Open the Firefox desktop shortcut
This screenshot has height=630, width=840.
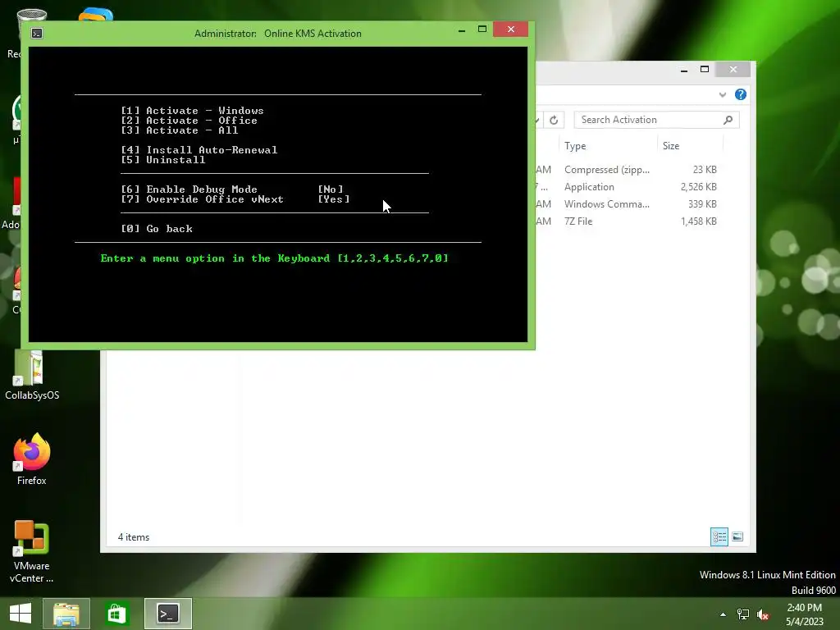coord(32,459)
